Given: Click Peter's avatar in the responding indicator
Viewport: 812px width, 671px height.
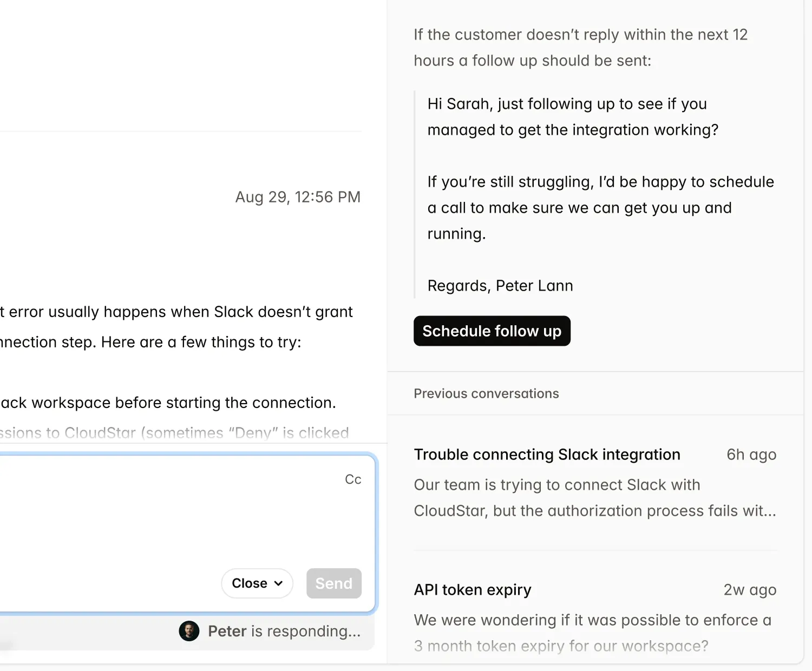Looking at the screenshot, I should click(189, 631).
